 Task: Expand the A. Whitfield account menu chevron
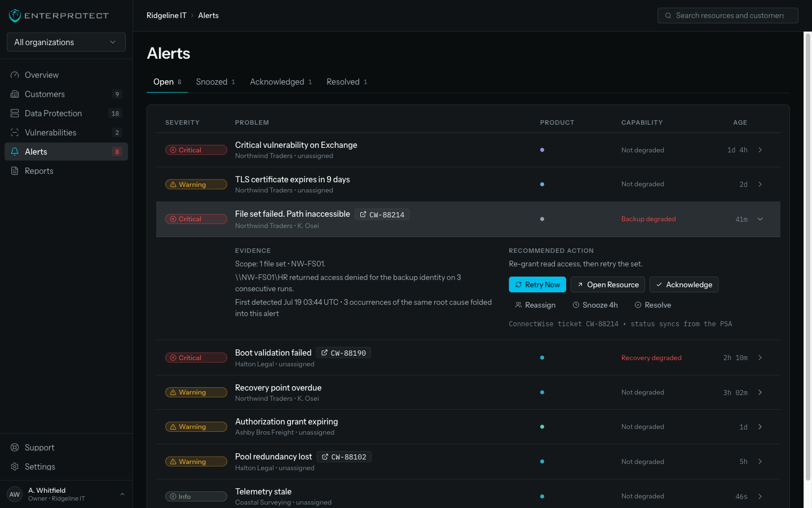(122, 494)
